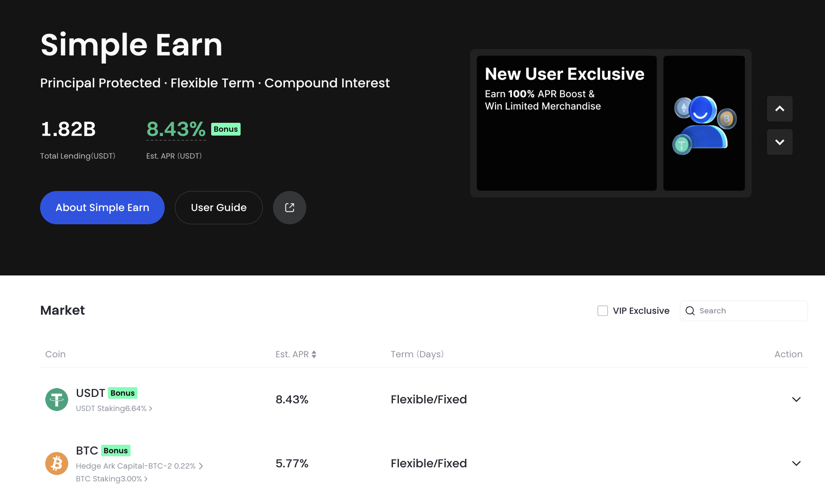Click the USDT Tether coin icon

pyautogui.click(x=57, y=400)
